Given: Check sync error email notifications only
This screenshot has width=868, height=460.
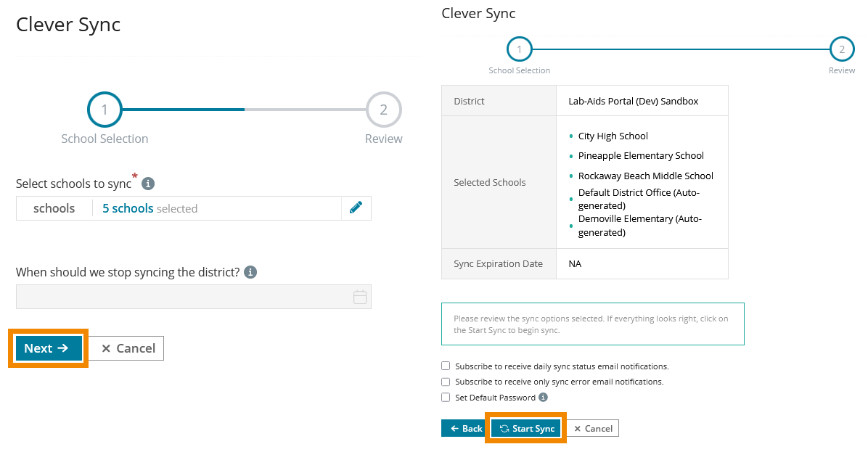Looking at the screenshot, I should tap(446, 382).
